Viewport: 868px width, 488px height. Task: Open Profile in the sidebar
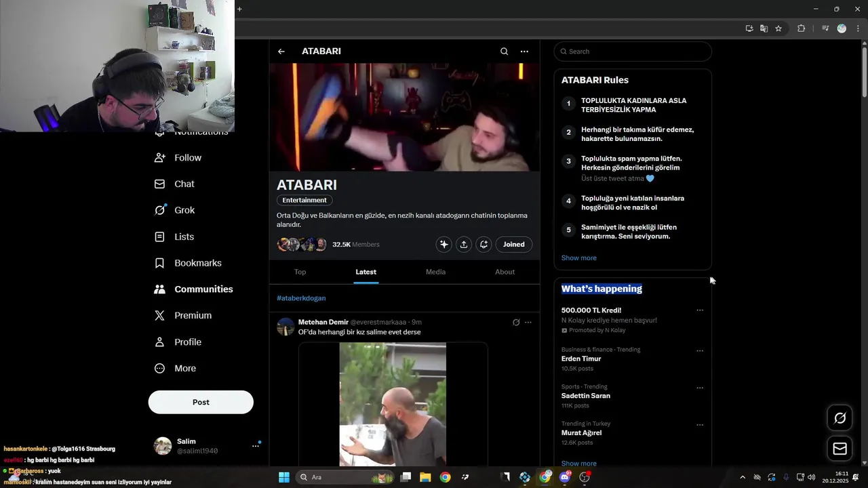pos(178,342)
